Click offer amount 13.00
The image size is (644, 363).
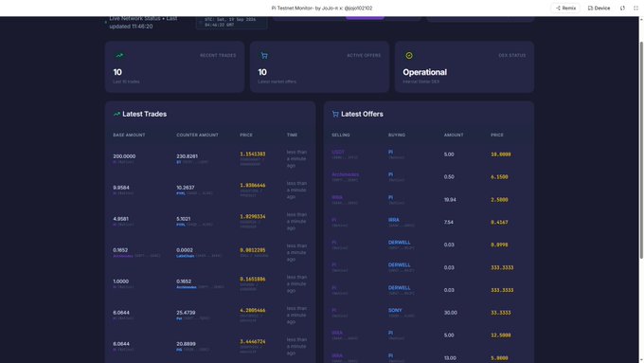[450, 358]
